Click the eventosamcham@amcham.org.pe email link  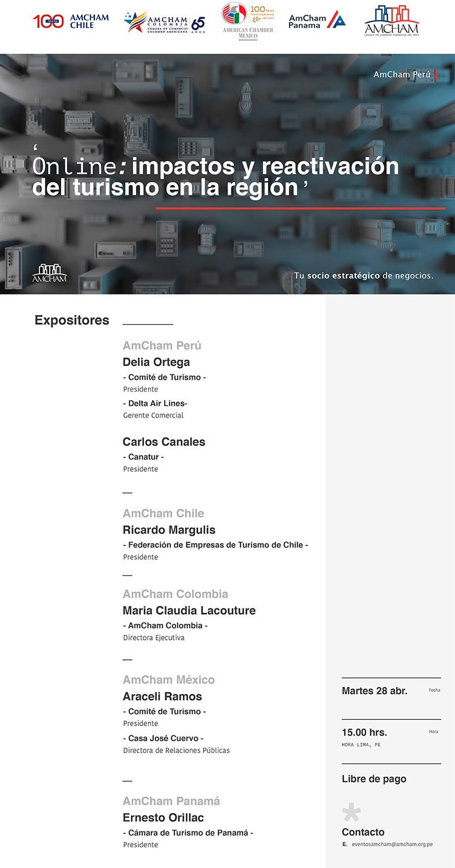[x=392, y=844]
